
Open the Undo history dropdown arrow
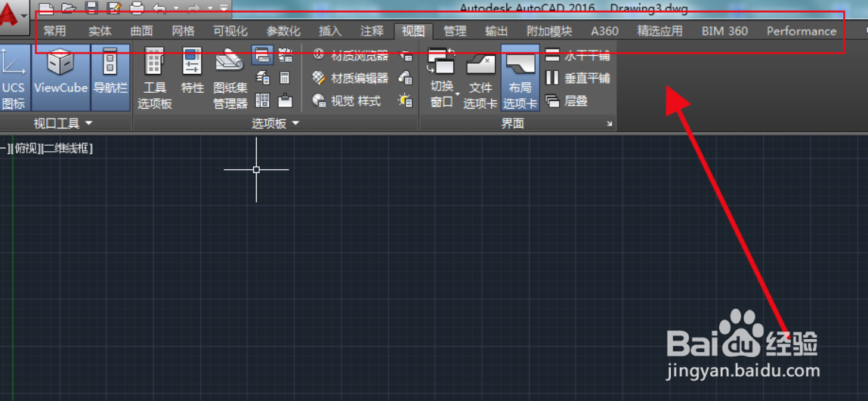pyautogui.click(x=175, y=8)
